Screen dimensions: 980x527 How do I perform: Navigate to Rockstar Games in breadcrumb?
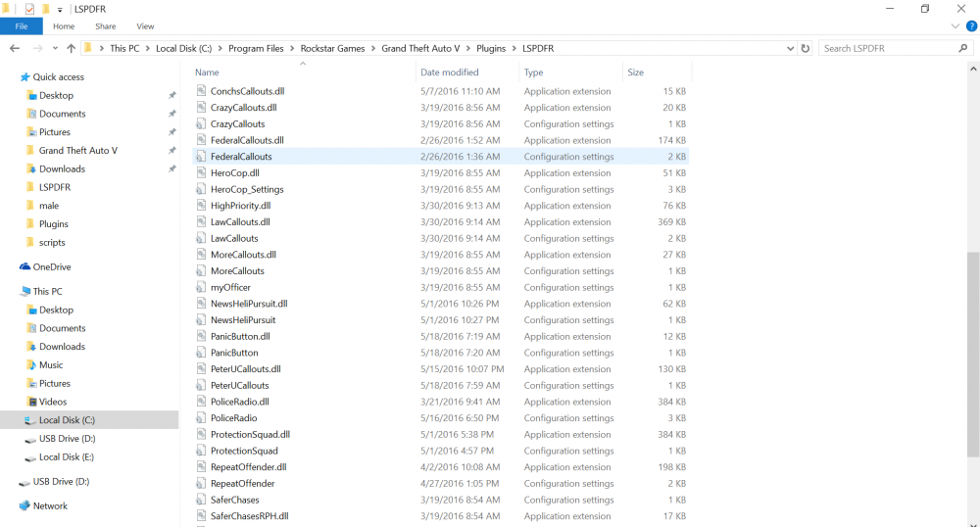click(x=332, y=48)
